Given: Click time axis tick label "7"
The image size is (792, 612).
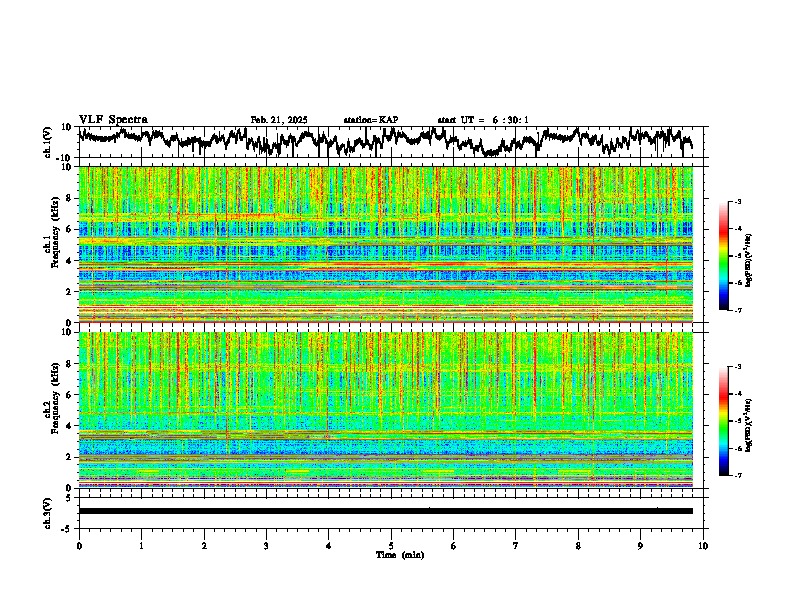Looking at the screenshot, I should coord(516,546).
